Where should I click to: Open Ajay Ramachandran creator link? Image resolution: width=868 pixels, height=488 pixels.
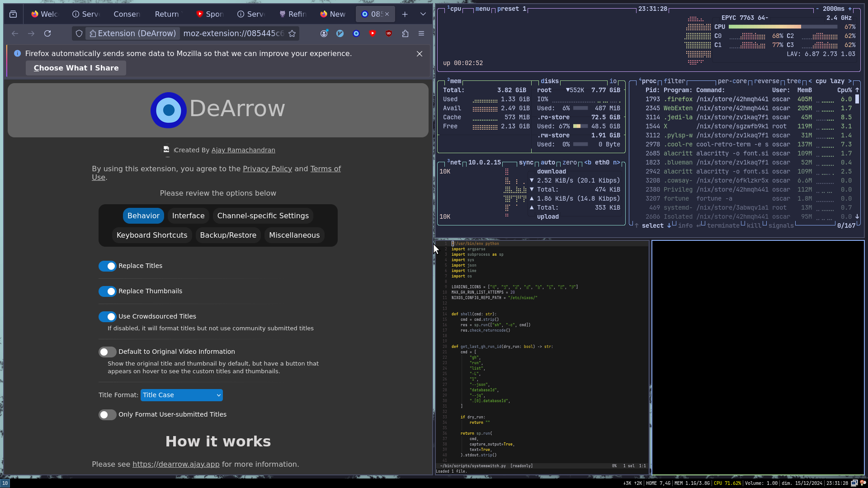click(243, 150)
